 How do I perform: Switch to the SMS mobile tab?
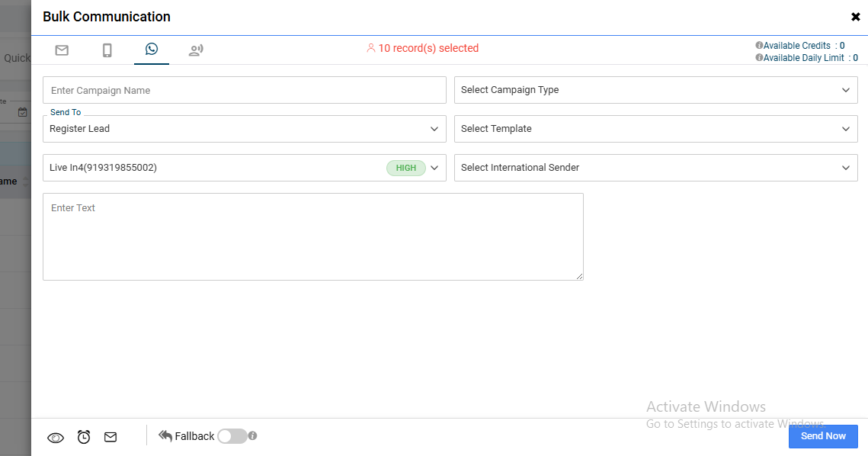(107, 50)
